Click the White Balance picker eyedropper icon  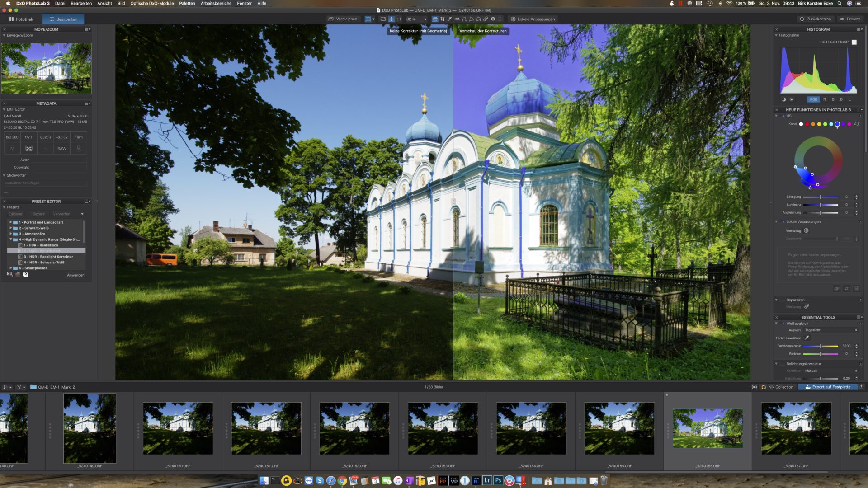click(x=807, y=338)
